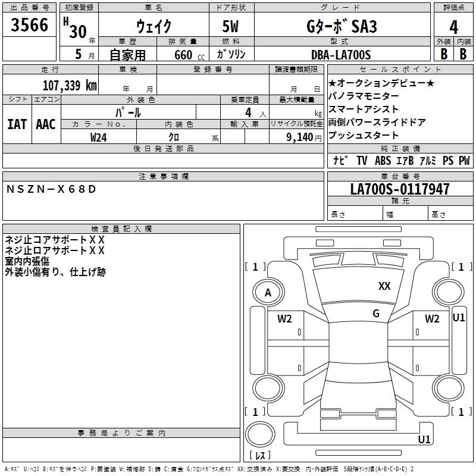The width and height of the screenshot is (476, 476).
Task: Select inspector note ネジ止ロアサポートXX
Action: point(55,250)
